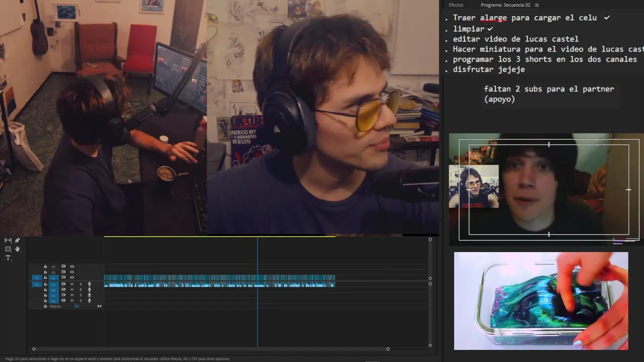Target the A3 track header label
Viewport: 644px width, 362px height.
[53, 296]
